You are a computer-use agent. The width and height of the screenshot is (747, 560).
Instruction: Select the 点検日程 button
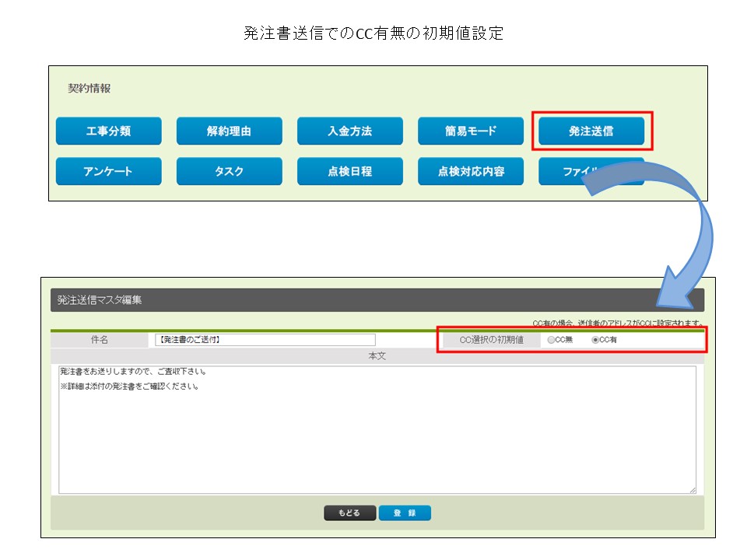pos(349,171)
